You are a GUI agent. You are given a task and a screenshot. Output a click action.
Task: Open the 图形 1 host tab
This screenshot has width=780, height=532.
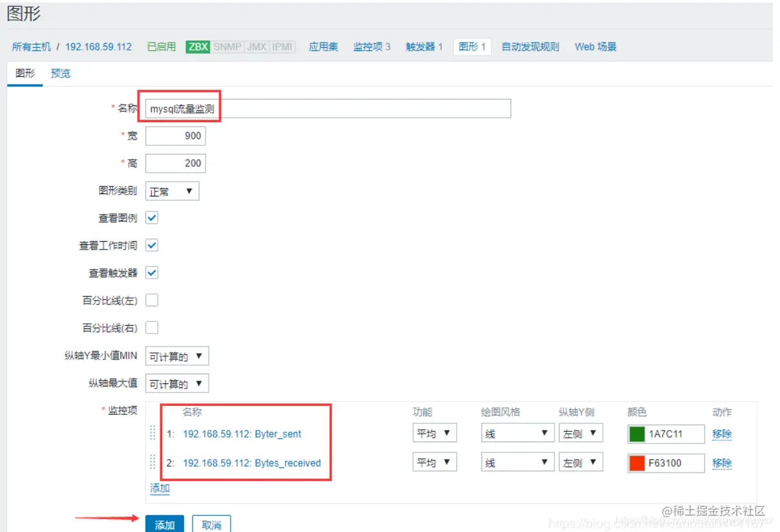tap(472, 47)
